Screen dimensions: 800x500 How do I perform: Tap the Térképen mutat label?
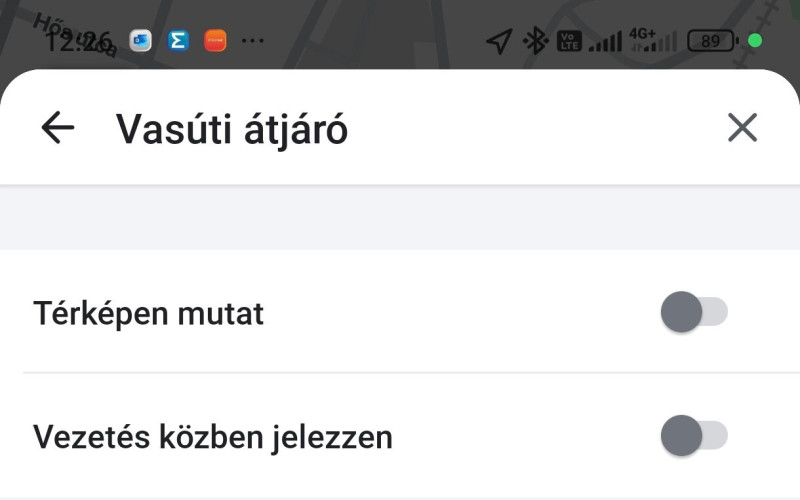click(x=148, y=313)
